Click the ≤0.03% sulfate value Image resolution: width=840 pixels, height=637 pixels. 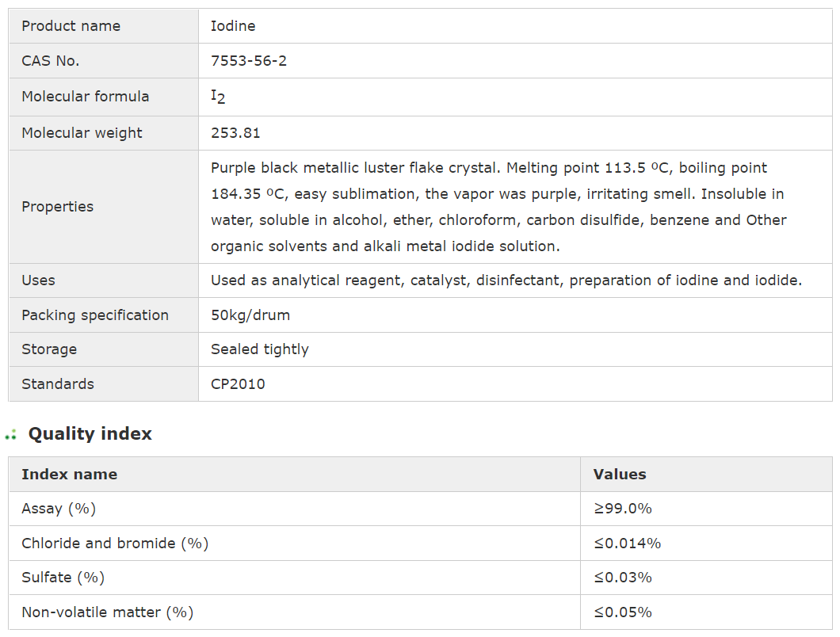[x=622, y=578]
